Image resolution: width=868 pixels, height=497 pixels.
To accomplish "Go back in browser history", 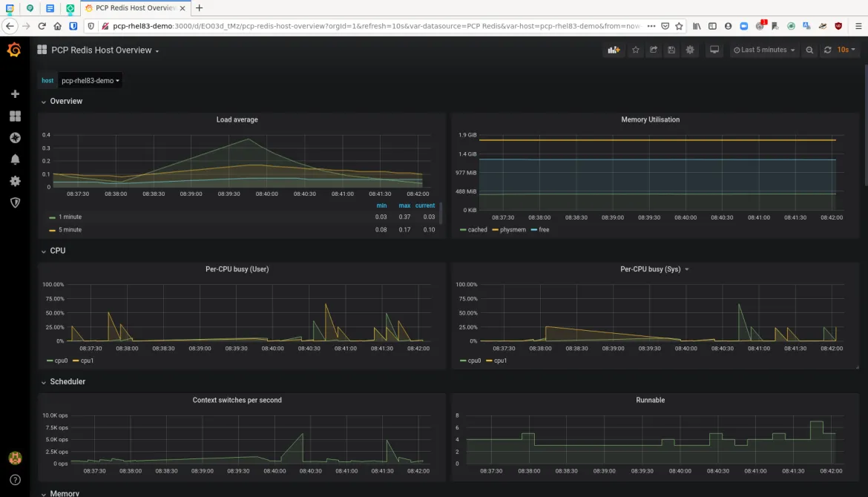I will click(x=10, y=26).
